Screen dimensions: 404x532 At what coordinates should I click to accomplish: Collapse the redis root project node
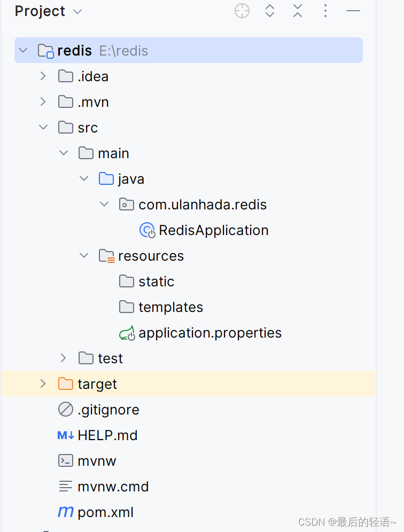tap(22, 50)
